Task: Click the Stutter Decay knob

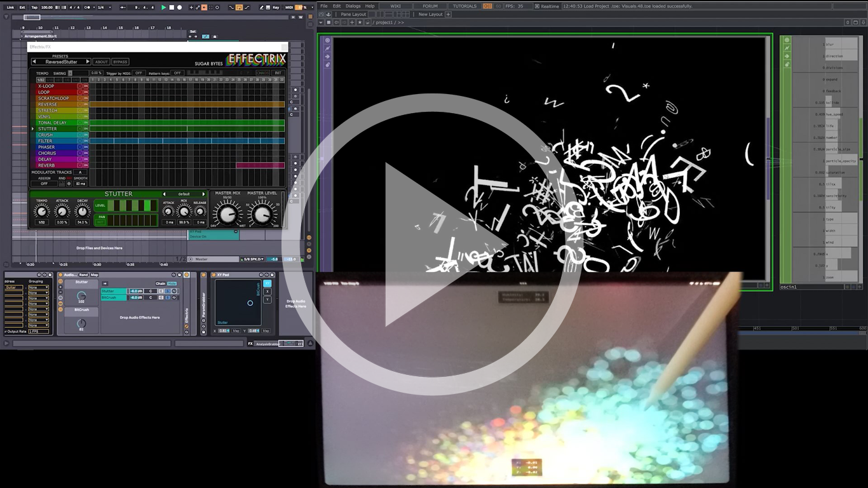Action: 83,212
